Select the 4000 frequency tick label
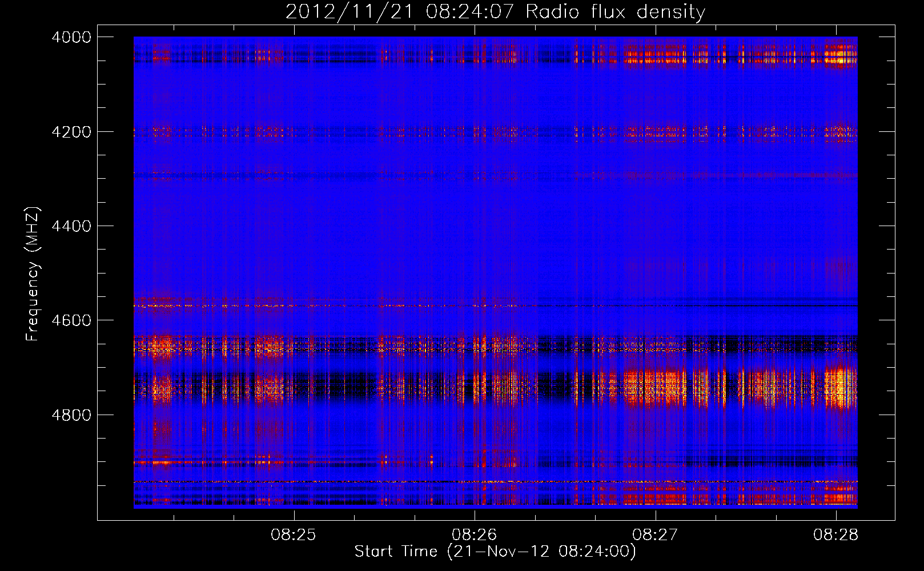 click(x=71, y=37)
